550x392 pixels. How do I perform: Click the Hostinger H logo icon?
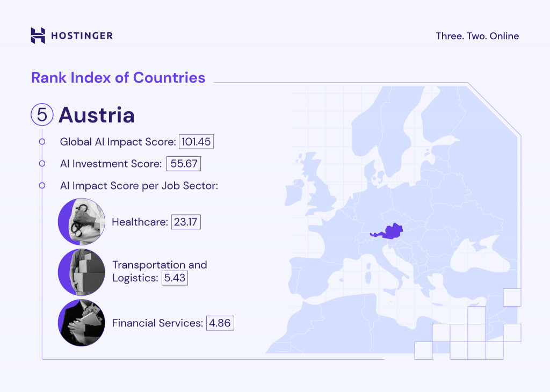(x=38, y=35)
